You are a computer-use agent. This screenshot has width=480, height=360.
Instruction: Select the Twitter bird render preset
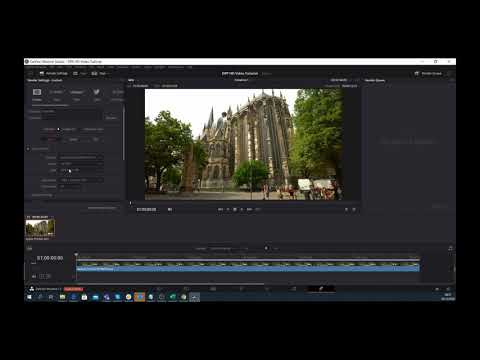(x=97, y=92)
